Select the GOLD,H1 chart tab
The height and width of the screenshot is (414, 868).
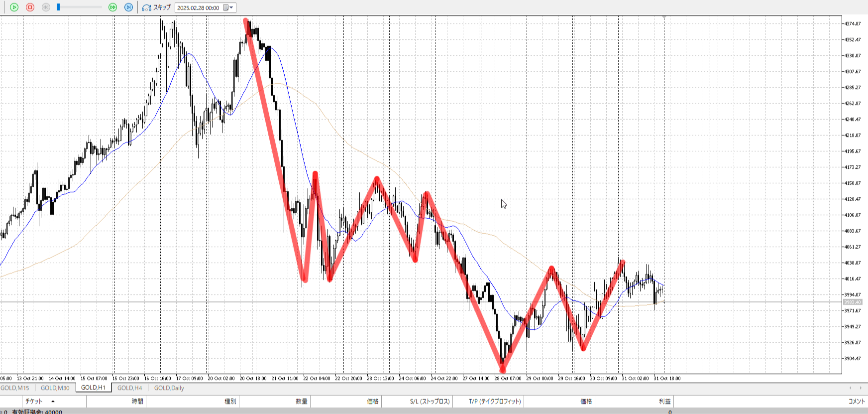pos(93,388)
